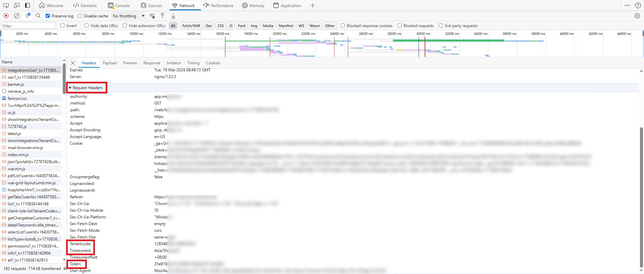
Task: Close the request details pane
Action: point(73,63)
